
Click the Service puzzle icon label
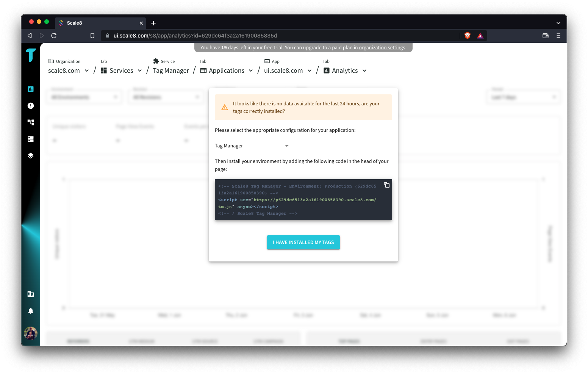tap(156, 61)
